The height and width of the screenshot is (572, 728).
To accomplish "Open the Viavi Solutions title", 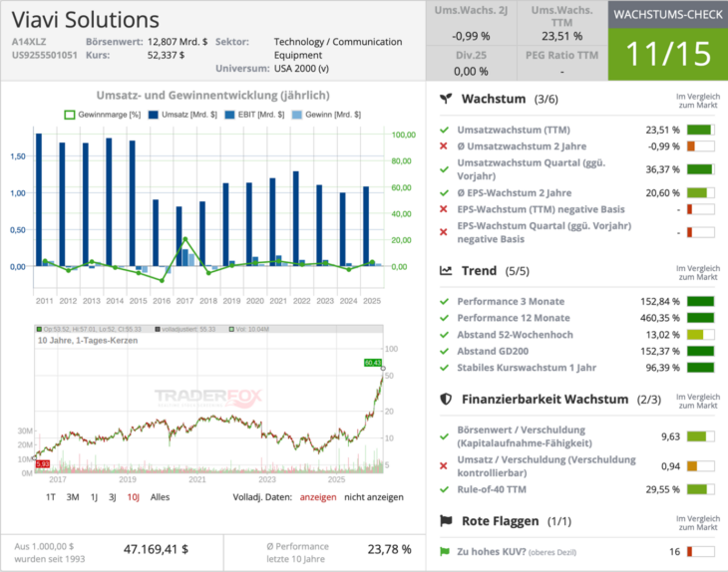I will (86, 20).
